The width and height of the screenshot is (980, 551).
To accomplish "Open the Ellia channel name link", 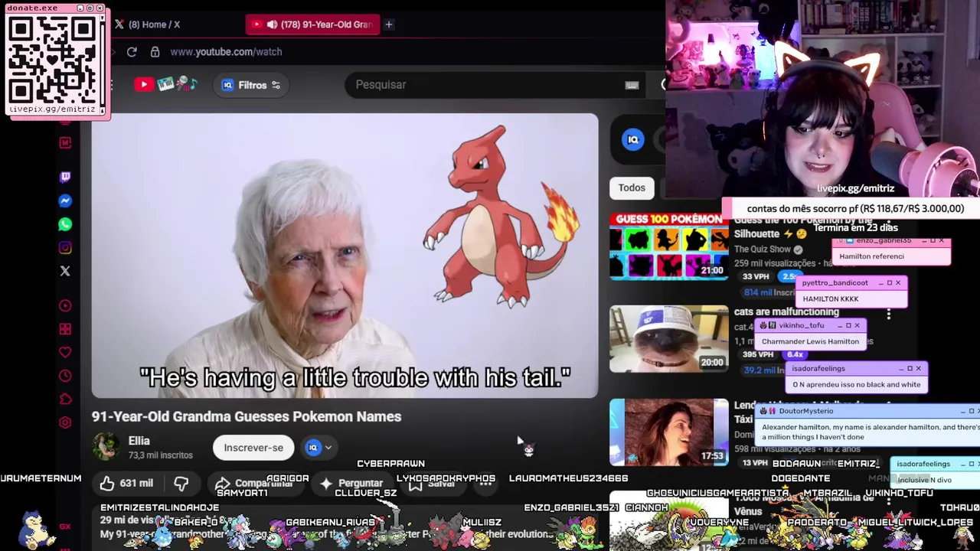I will point(139,441).
